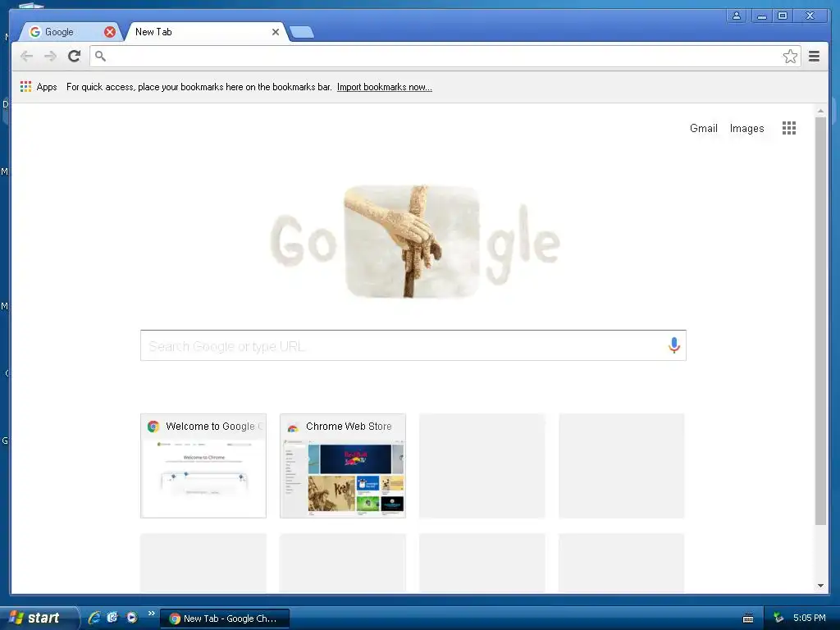The height and width of the screenshot is (630, 840).
Task: Click the New Tab - Google Chrome taskbar button
Action: tap(225, 619)
